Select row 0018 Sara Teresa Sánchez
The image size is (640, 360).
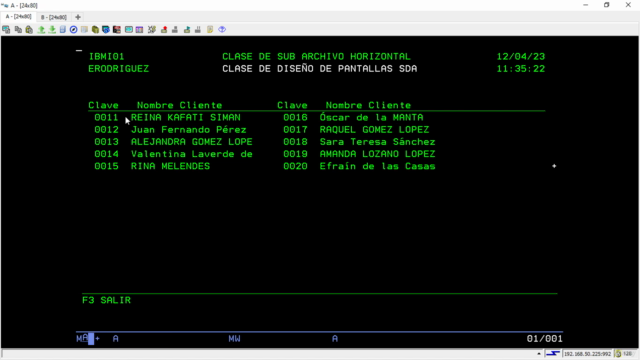click(x=359, y=142)
